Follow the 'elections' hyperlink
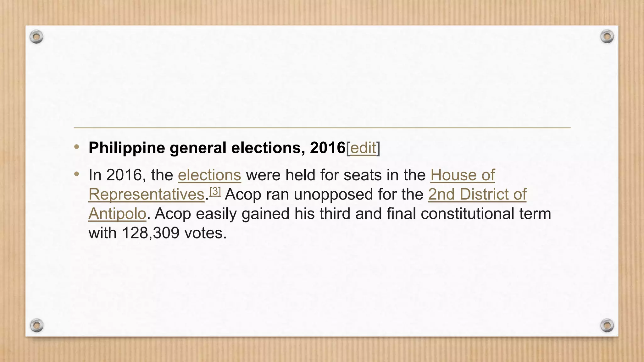Image resolution: width=644 pixels, height=362 pixels. pyautogui.click(x=209, y=175)
